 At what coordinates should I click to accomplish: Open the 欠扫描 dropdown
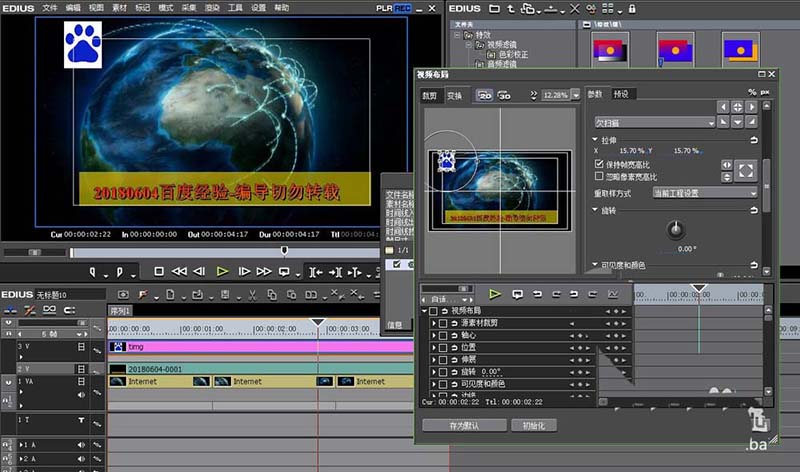pyautogui.click(x=654, y=122)
